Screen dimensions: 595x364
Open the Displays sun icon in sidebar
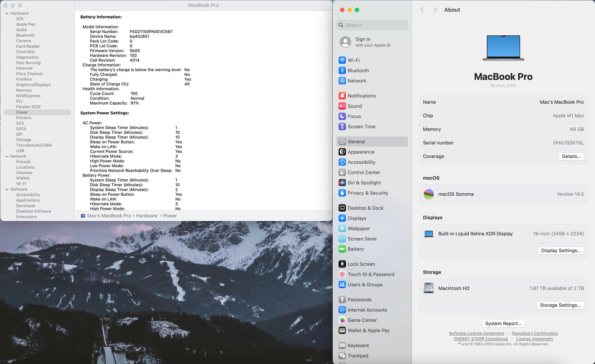click(x=342, y=218)
